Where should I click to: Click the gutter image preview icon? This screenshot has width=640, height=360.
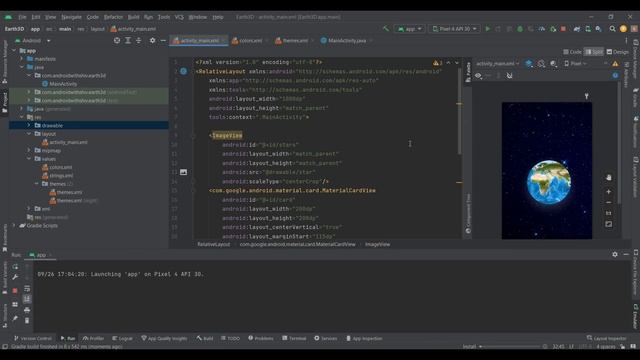183,172
